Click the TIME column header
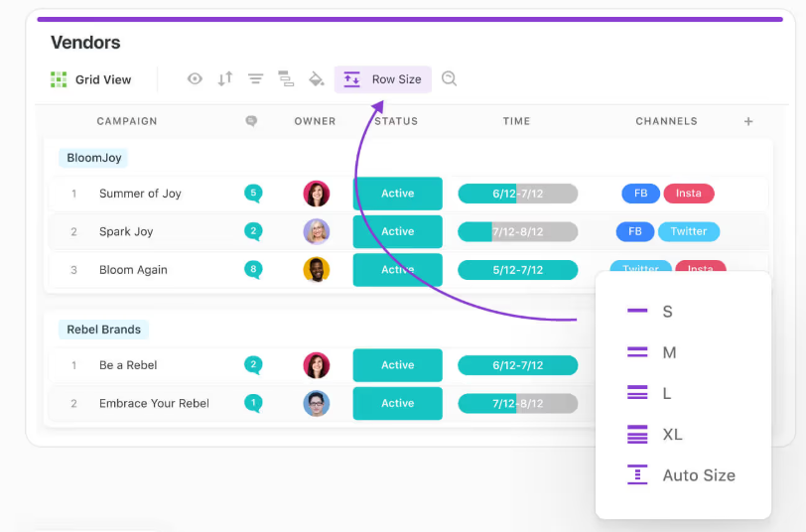Screen dimensions: 806x532 (x=516, y=121)
